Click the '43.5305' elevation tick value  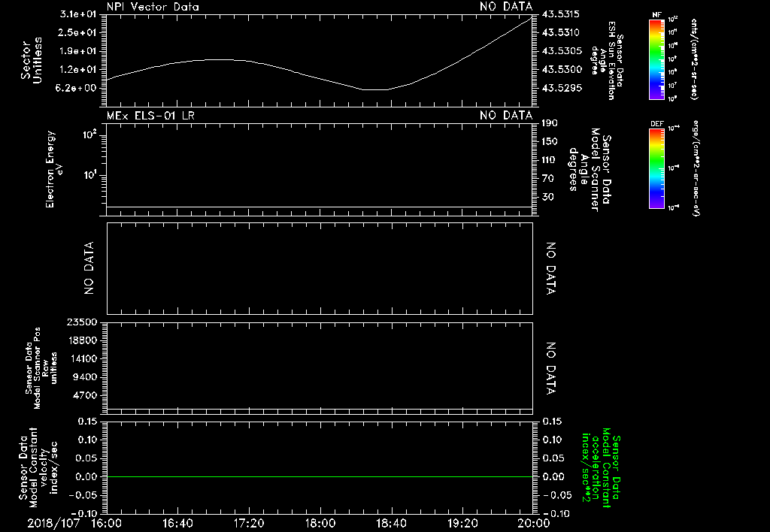coord(561,51)
